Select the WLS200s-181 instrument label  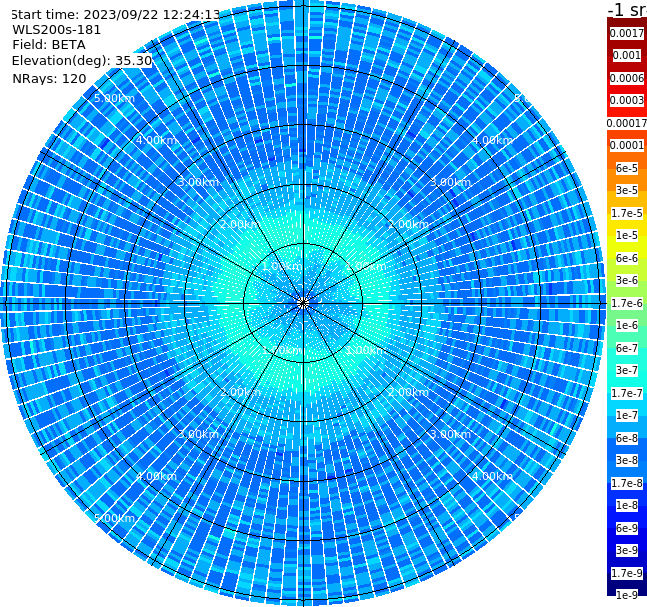point(57,30)
